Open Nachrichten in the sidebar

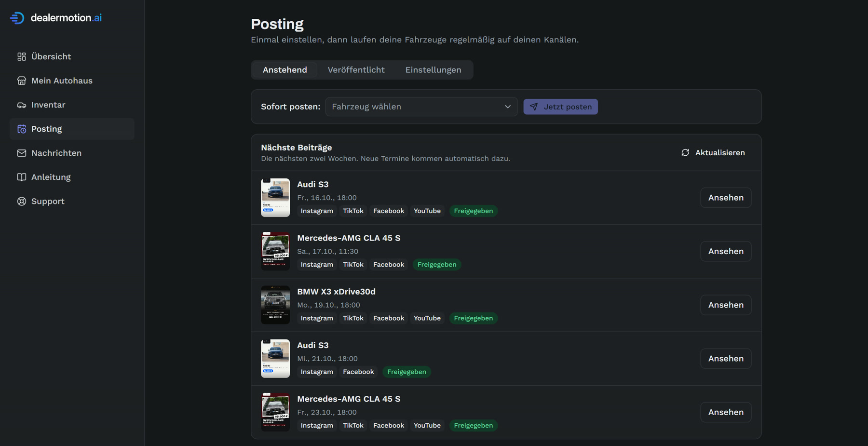point(72,153)
